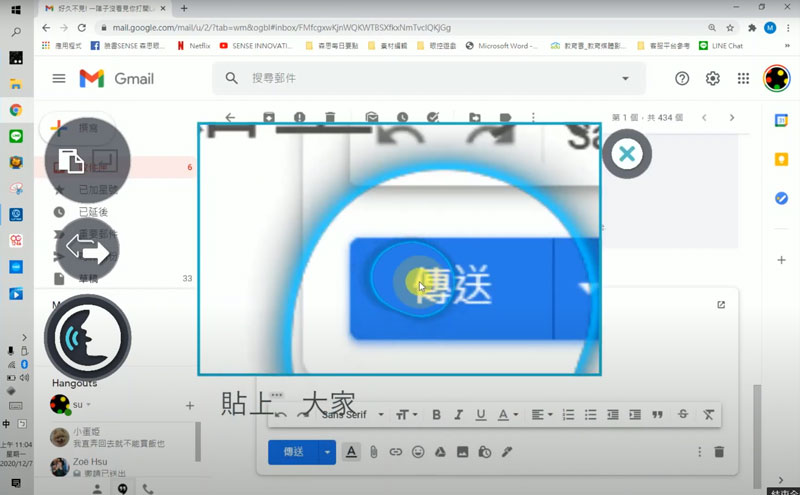Toggle quote formatting

pos(657,414)
